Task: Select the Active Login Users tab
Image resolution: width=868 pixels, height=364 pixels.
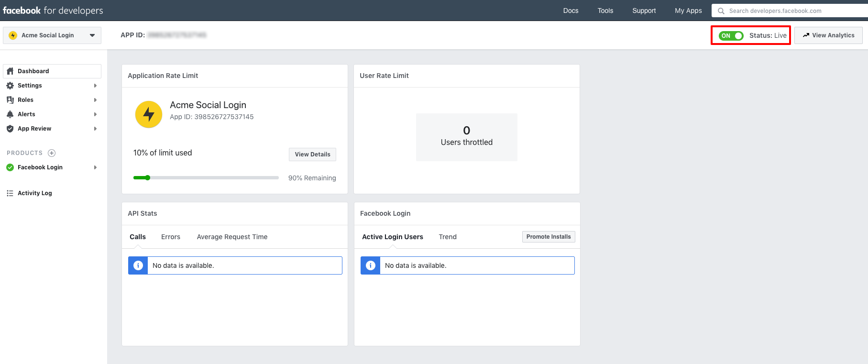Action: pos(393,237)
